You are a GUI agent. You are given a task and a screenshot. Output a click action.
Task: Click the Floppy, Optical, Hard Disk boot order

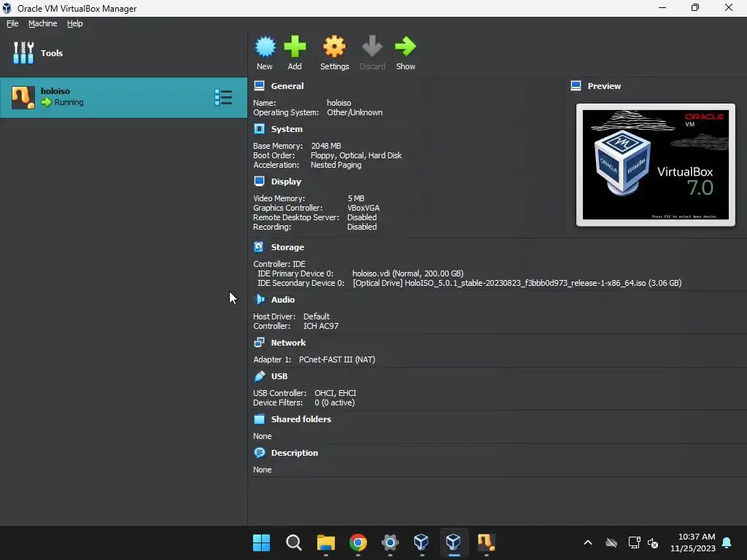click(356, 155)
